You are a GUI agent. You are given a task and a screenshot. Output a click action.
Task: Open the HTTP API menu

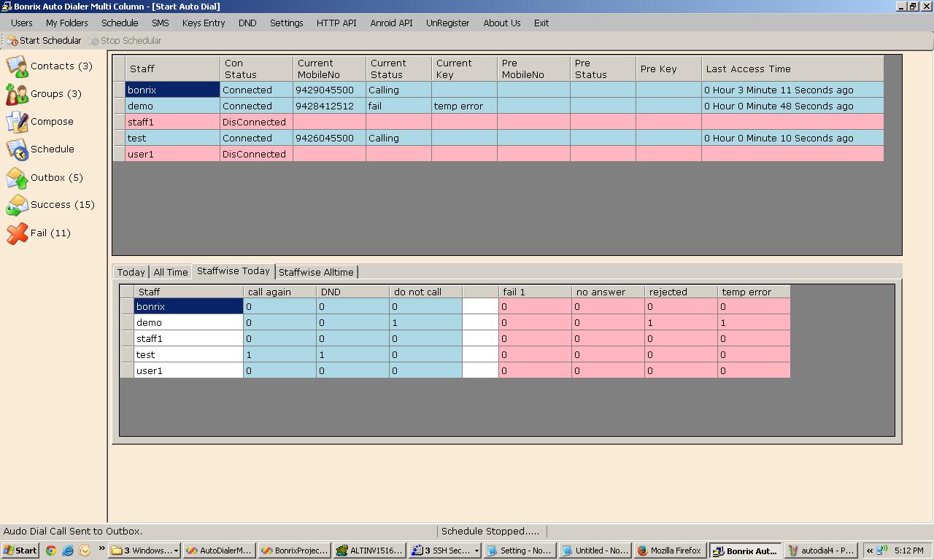click(336, 23)
